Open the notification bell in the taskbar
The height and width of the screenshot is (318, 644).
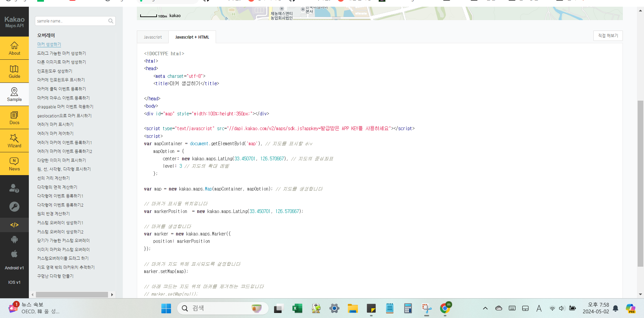pyautogui.click(x=615, y=308)
